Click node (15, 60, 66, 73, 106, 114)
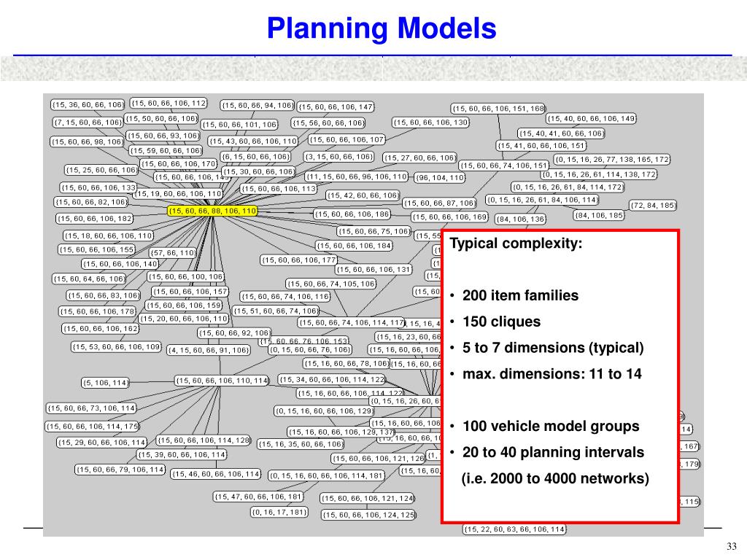 [x=91, y=408]
